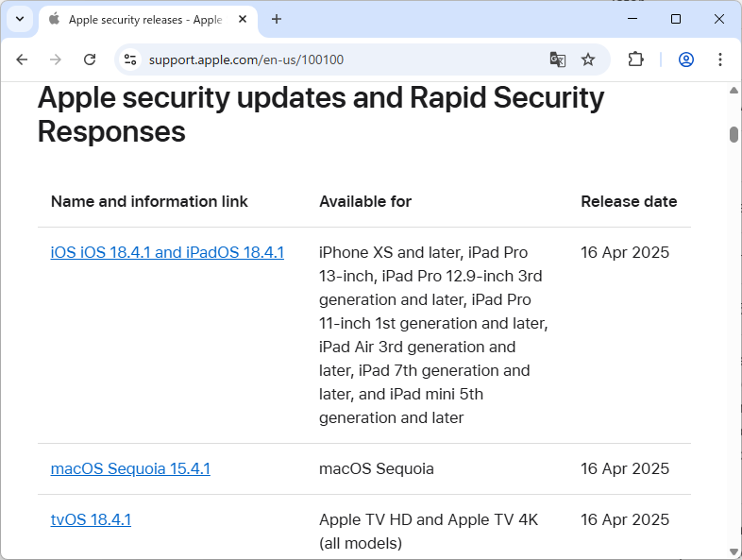Click the 'Release date' column header
The height and width of the screenshot is (560, 742).
(x=629, y=202)
